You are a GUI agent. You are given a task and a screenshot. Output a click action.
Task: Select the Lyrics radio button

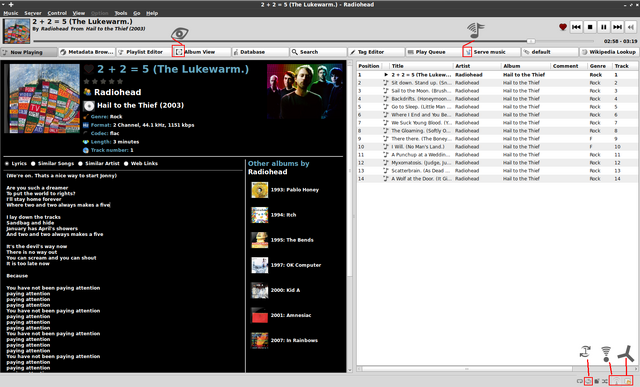[x=7, y=164]
